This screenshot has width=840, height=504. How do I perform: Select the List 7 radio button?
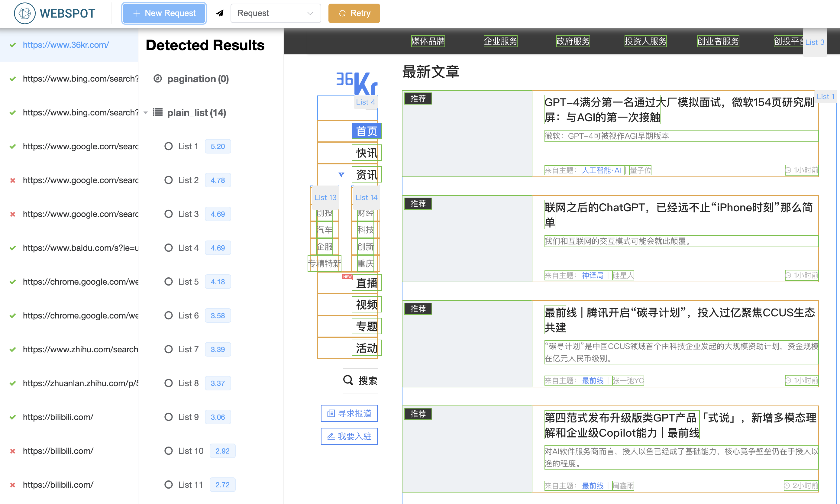pos(168,349)
